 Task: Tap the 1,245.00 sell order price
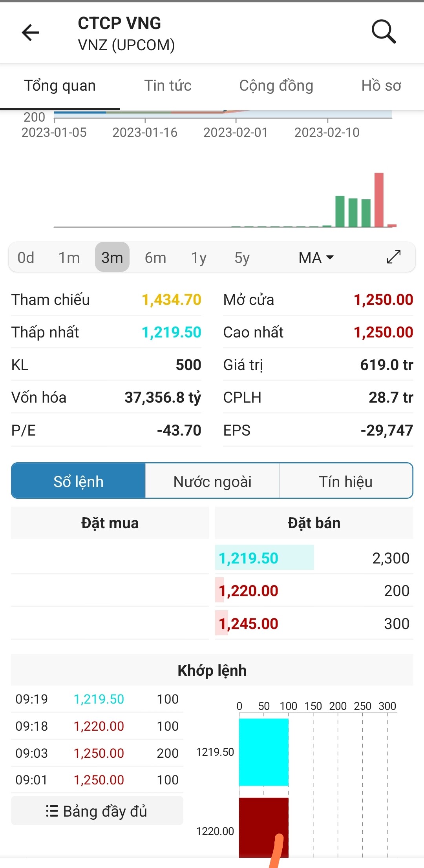tap(249, 624)
